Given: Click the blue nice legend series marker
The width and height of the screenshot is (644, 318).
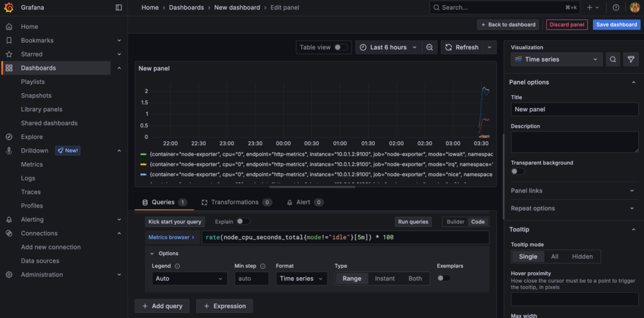Looking at the screenshot, I should point(143,174).
